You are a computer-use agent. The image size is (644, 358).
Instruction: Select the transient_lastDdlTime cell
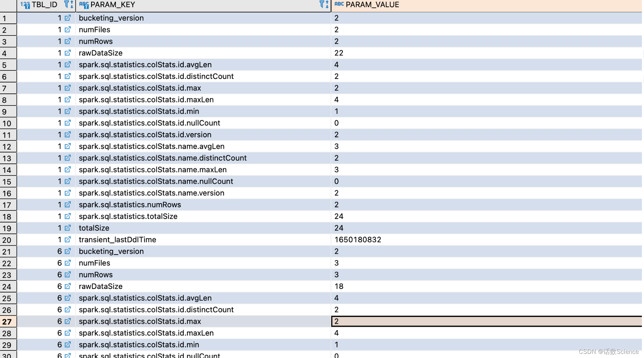(117, 240)
